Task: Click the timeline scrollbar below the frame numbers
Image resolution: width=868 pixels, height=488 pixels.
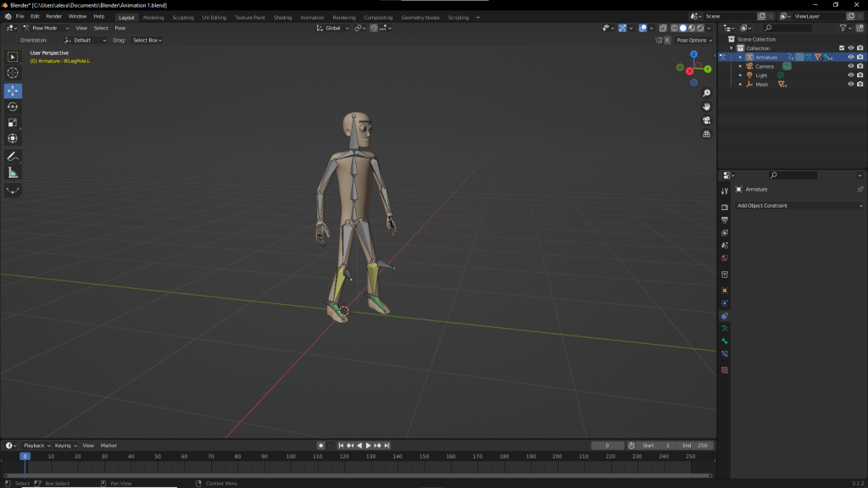Action: click(x=356, y=475)
